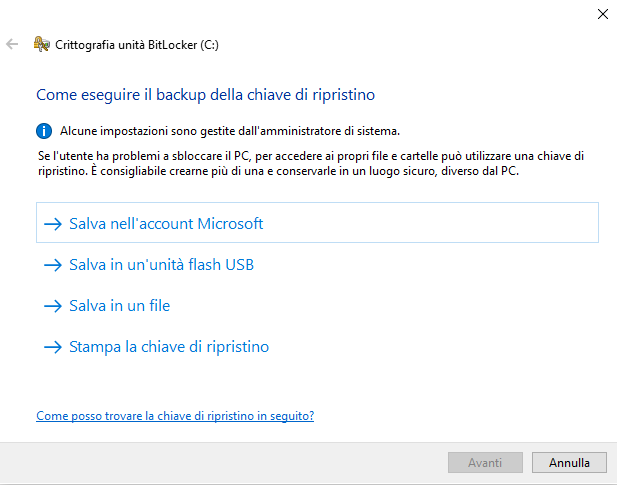The image size is (617, 485).
Task: Click the Se l'utente ha problemi paragraph
Action: coord(311,163)
